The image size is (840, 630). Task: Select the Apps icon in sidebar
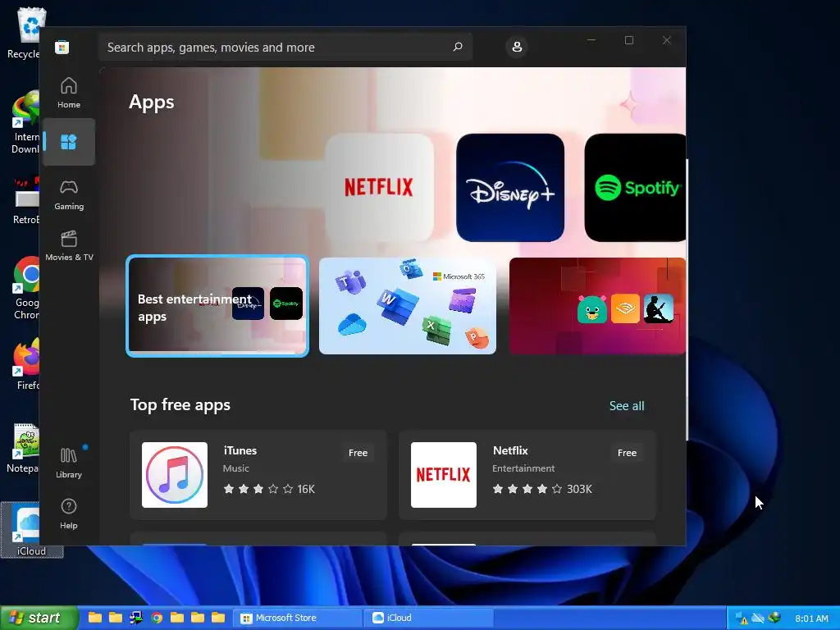pos(69,142)
